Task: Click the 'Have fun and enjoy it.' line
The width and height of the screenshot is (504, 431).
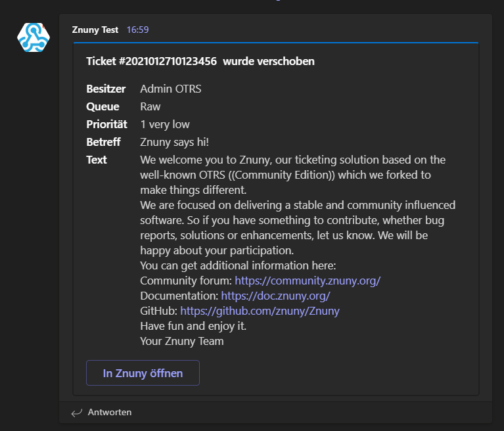Action: [x=193, y=326]
